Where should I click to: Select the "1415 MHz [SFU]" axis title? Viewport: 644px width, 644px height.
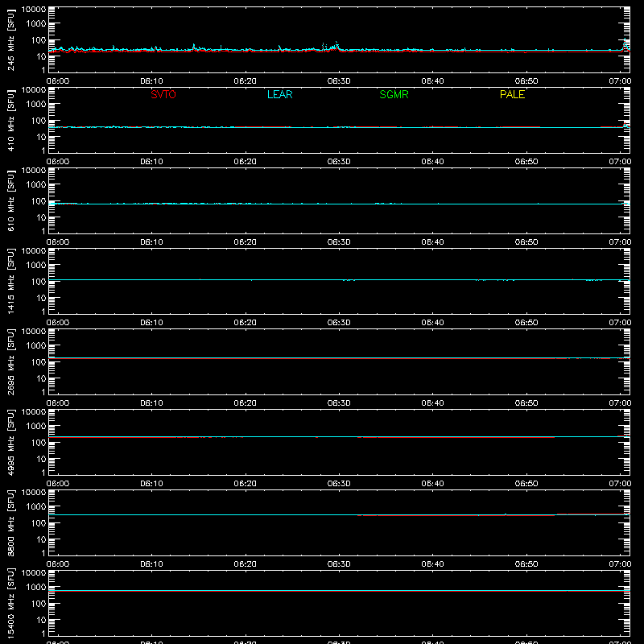10,281
